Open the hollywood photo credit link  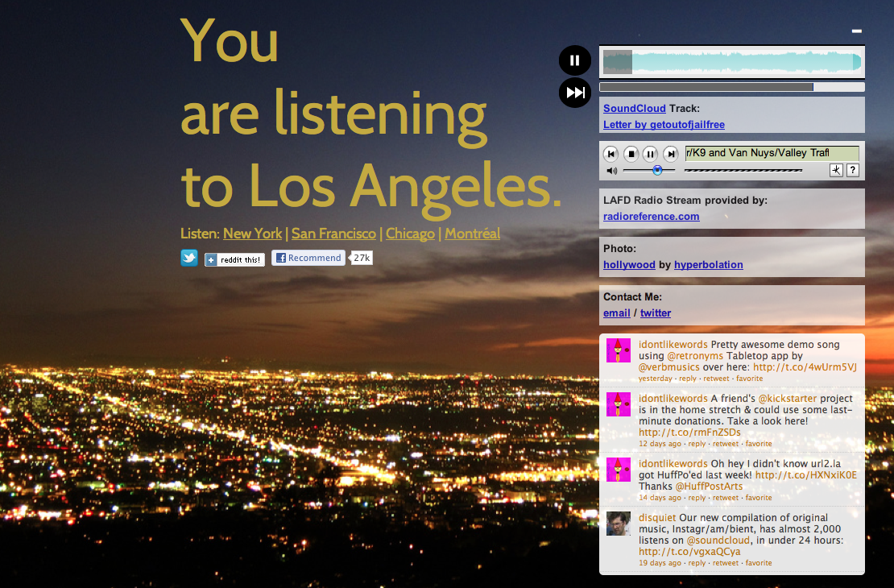click(x=628, y=264)
